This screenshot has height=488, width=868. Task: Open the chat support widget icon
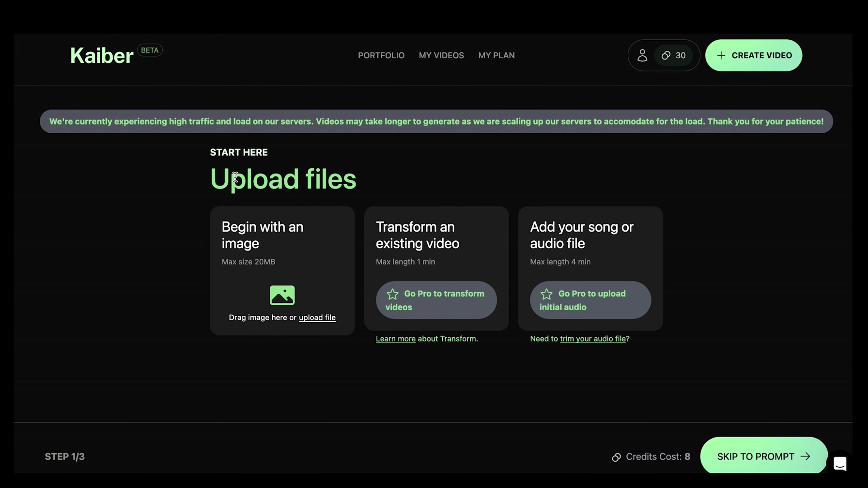(840, 463)
